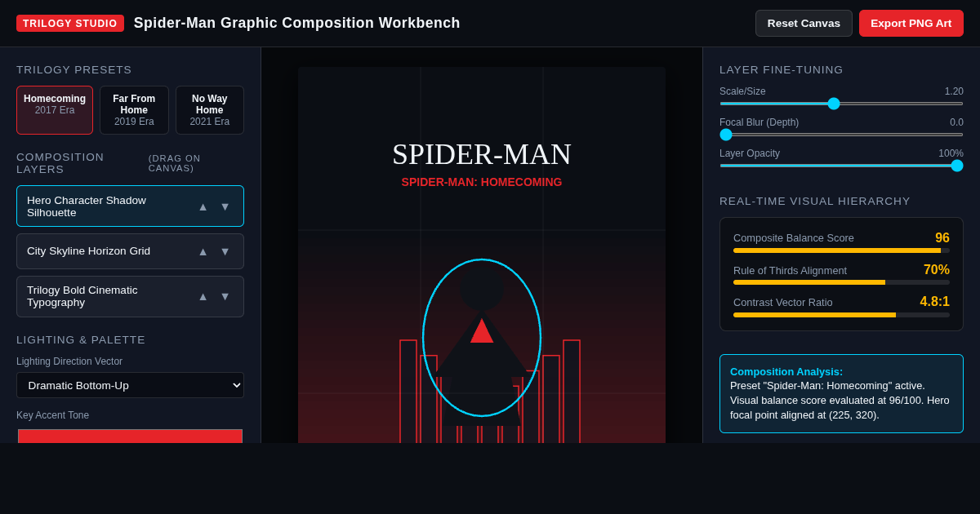Select the Far From Home 2019 preset

134,110
